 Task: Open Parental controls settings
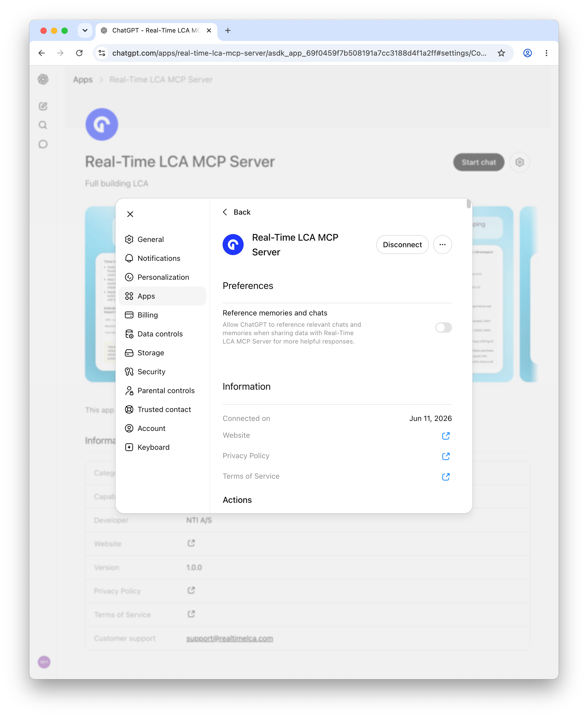[x=162, y=391]
